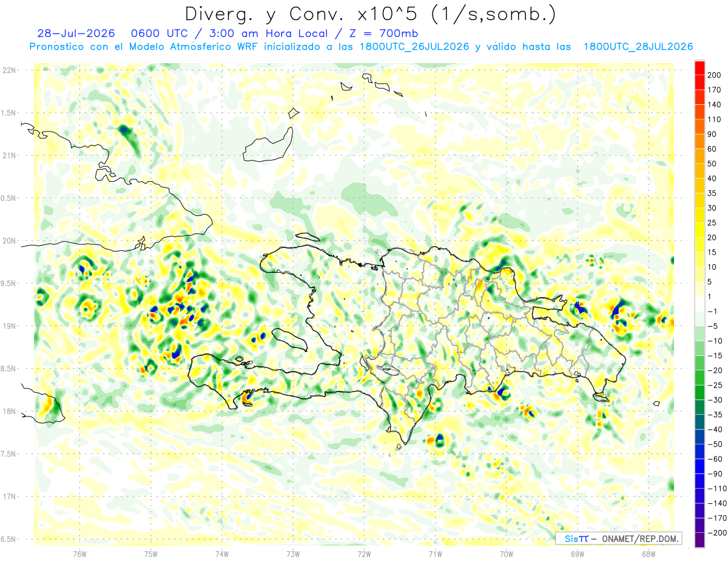Click the "9.5N" latitude label
Viewport: 728px width, 562px height.
coord(9,283)
